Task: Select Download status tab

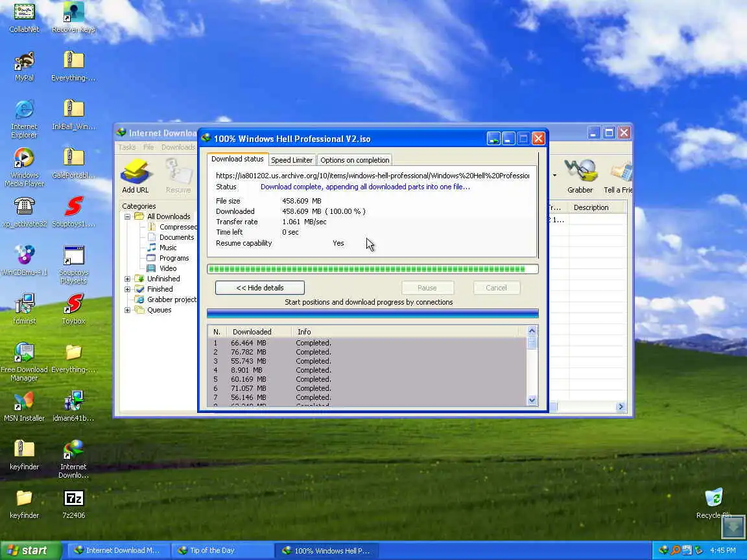Action: coord(237,159)
